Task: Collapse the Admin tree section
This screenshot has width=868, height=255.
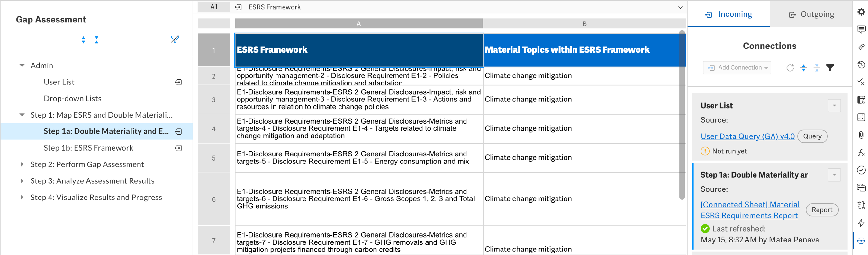Action: [x=22, y=66]
